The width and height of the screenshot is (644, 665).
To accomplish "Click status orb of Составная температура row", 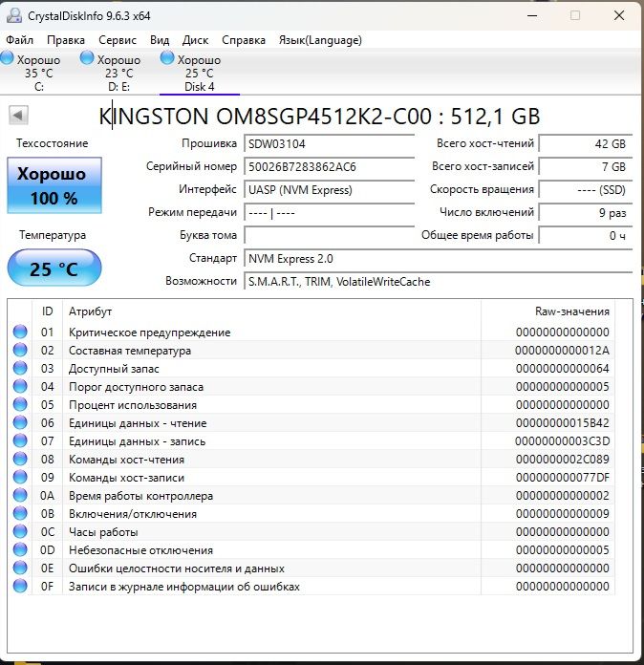I will point(20,350).
